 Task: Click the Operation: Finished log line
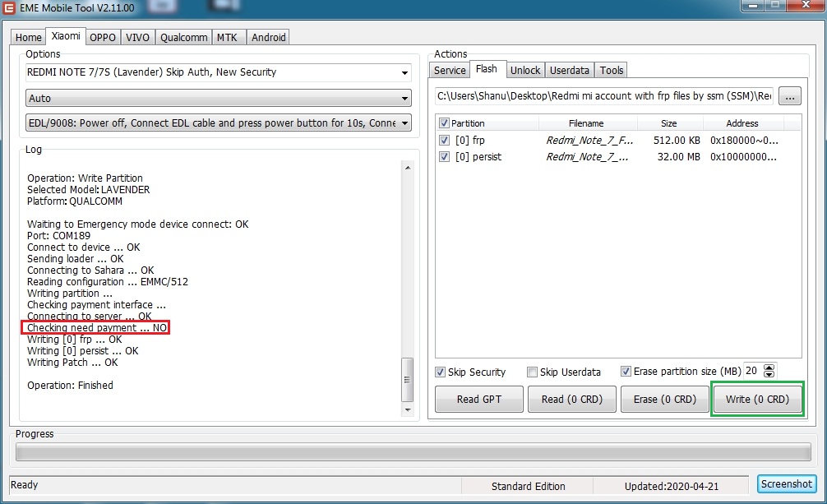point(70,386)
